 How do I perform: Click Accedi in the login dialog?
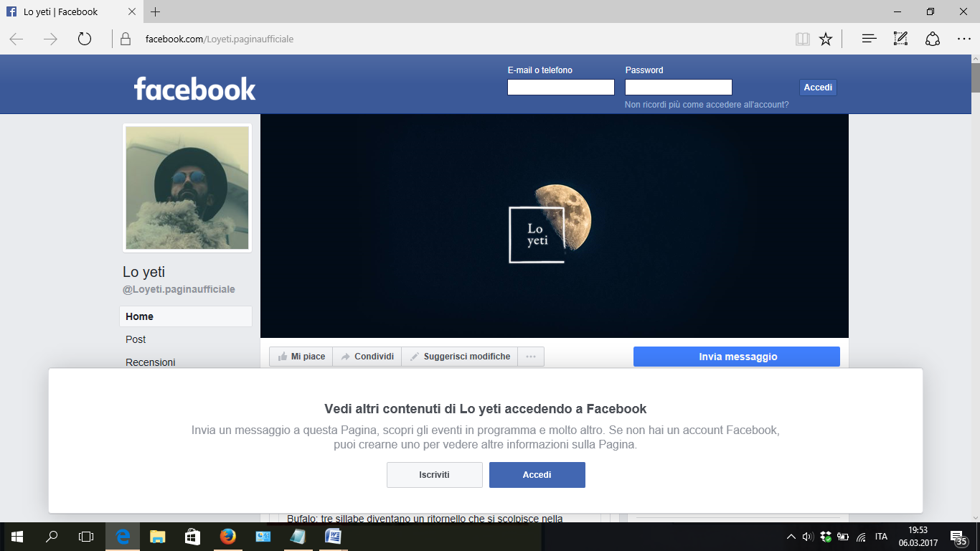(x=537, y=475)
